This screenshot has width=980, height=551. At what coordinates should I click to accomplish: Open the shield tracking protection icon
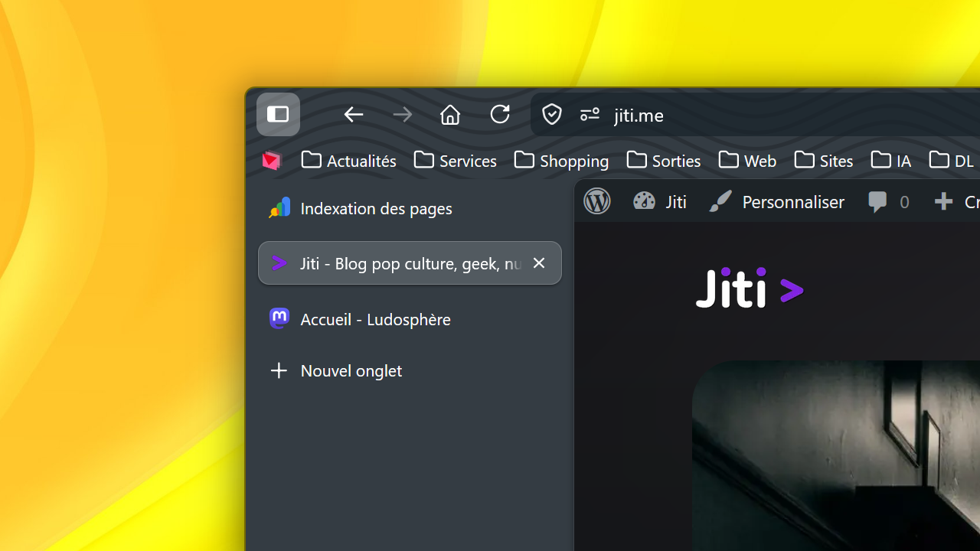click(551, 115)
